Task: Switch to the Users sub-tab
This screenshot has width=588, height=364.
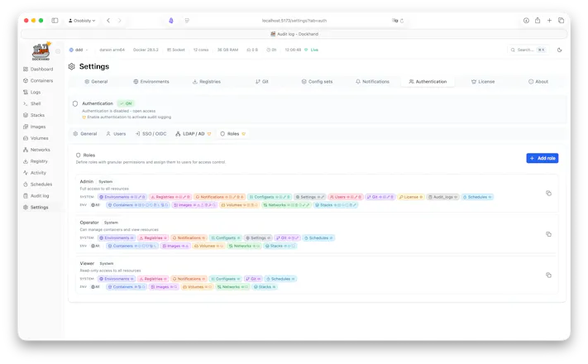Action: pyautogui.click(x=116, y=134)
